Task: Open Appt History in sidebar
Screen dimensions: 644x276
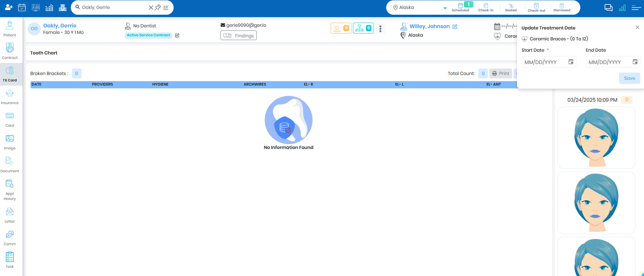Action: (10, 190)
